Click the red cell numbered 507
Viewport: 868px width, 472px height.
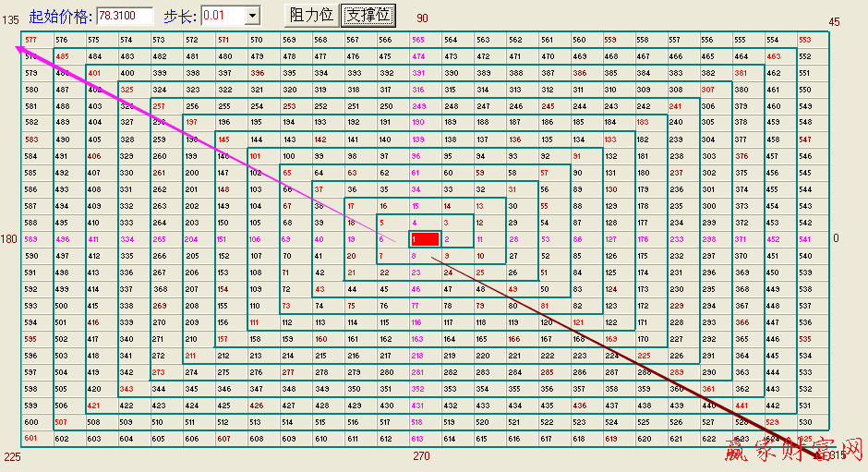[x=62, y=422]
